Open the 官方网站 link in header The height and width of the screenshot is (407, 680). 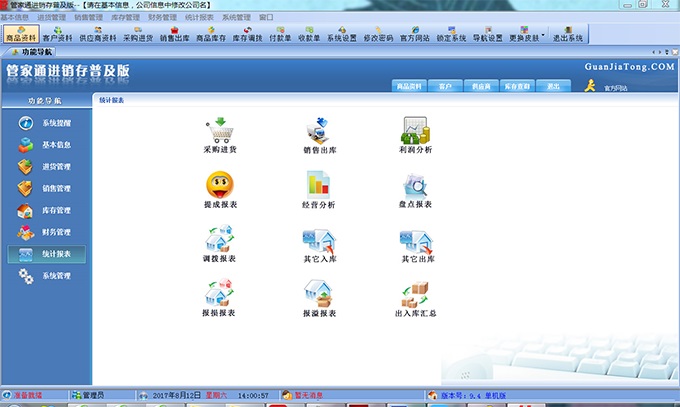(616, 88)
